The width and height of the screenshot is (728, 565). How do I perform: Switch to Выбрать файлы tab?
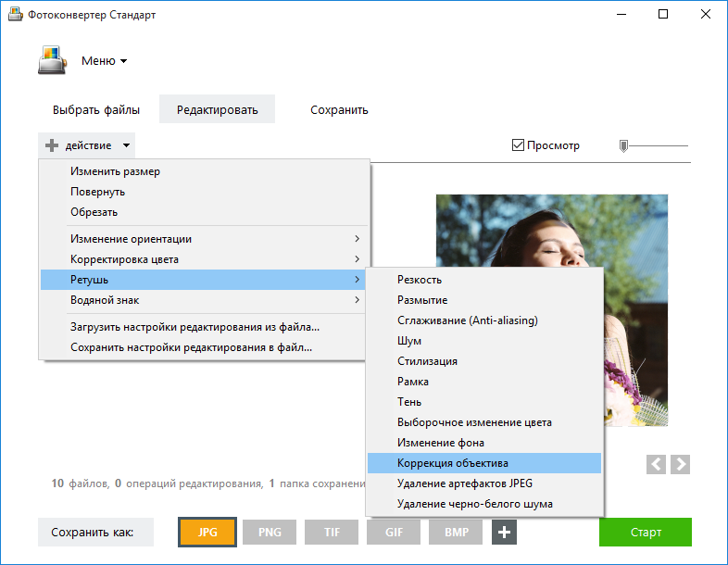[96, 110]
